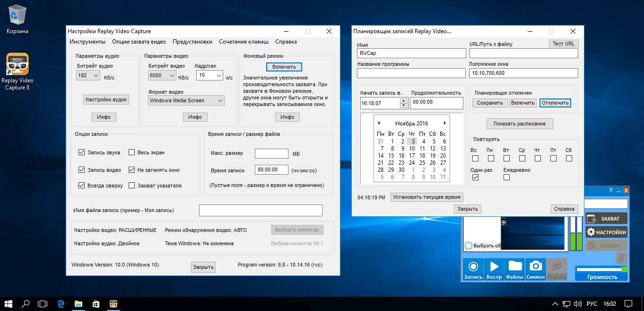
Task: Click the Настройки аудио button
Action: (106, 100)
